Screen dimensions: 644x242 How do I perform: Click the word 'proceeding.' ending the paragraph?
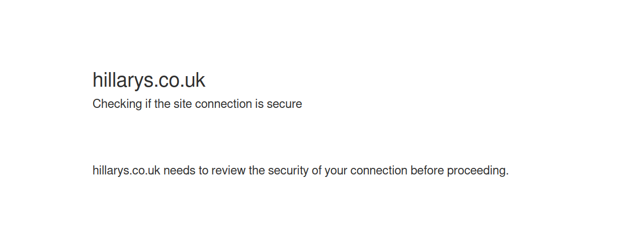(478, 170)
